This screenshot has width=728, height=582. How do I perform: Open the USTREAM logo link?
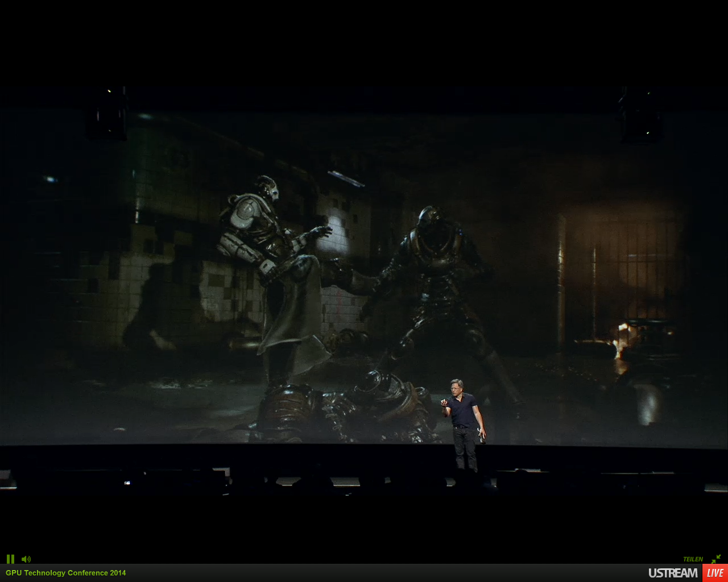(x=673, y=573)
